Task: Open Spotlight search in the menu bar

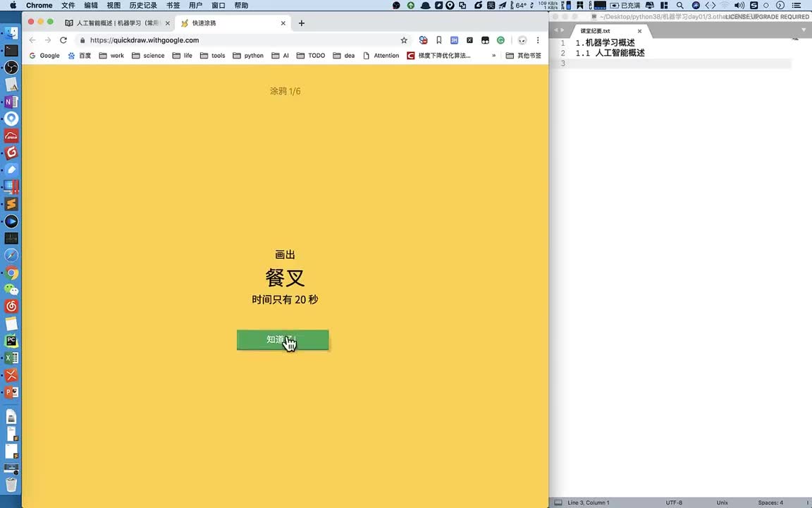Action: pyautogui.click(x=679, y=5)
